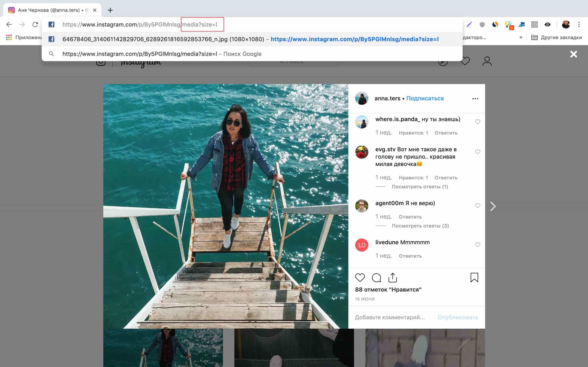Image resolution: width=588 pixels, height=367 pixels.
Task: Expand three replies under agent00m
Action: [420, 226]
